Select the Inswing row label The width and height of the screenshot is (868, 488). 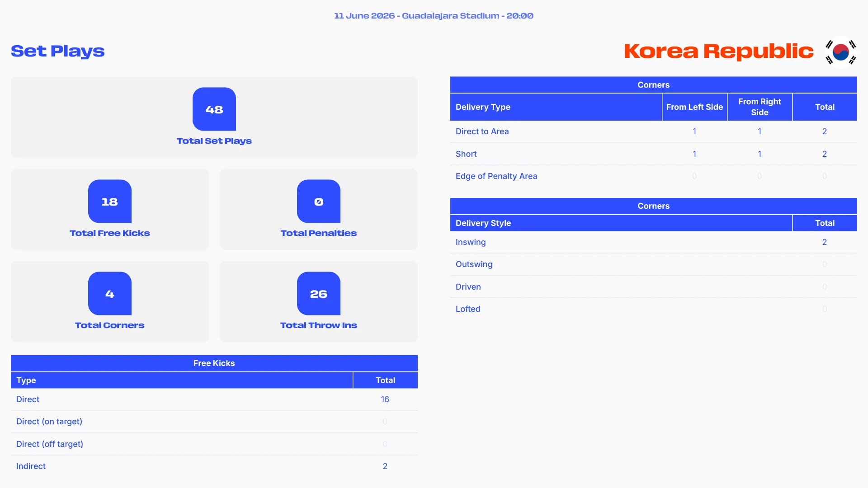point(471,242)
